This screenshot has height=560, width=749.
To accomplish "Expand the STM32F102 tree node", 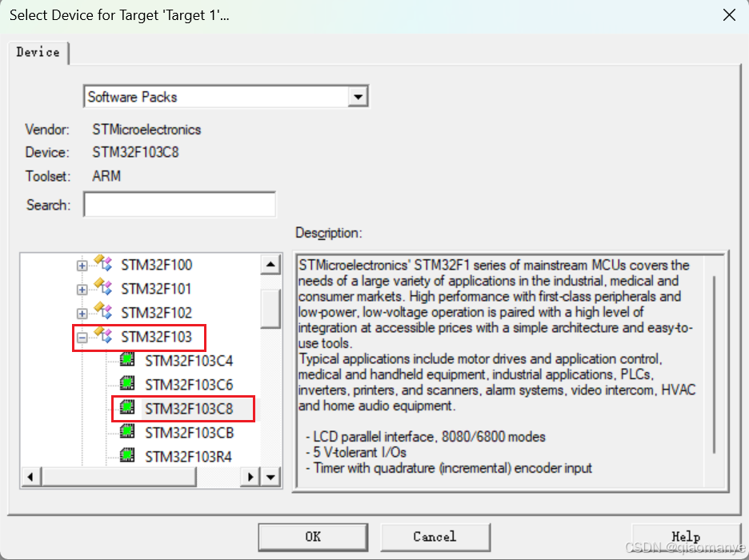I will [82, 313].
